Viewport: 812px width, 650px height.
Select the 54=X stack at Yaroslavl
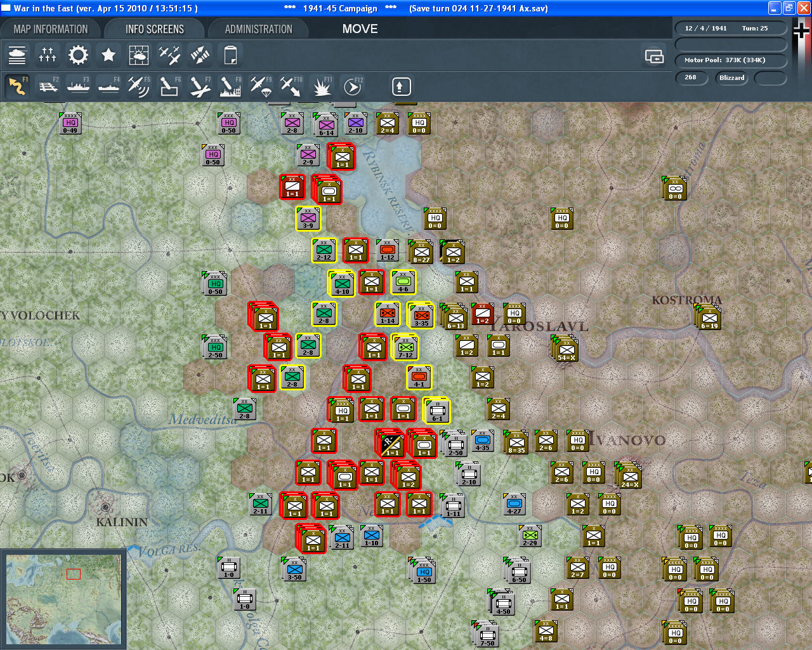565,348
